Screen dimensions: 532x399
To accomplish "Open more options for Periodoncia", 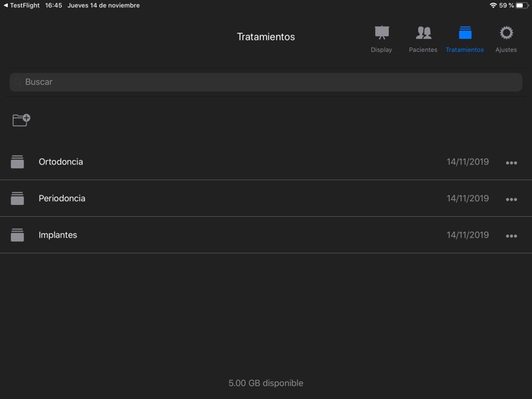I will click(511, 199).
